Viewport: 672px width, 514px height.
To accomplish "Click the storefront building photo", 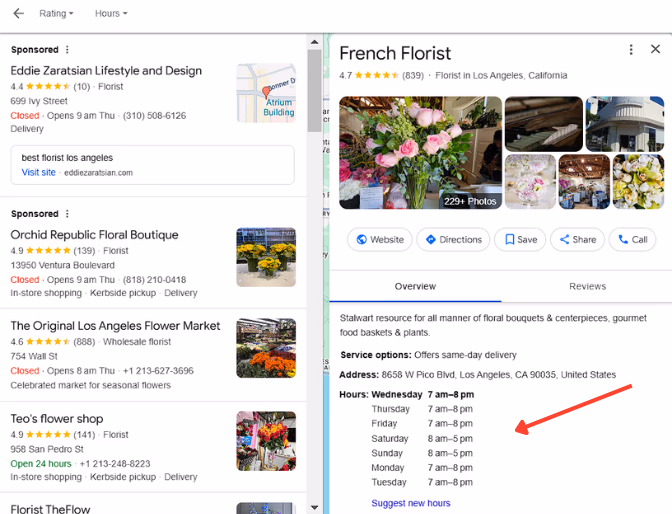I will coord(625,124).
